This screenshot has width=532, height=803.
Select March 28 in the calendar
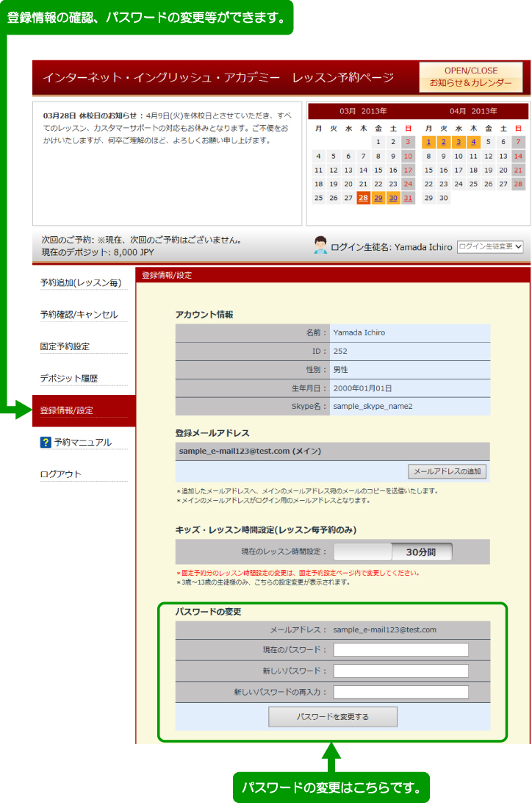(x=363, y=198)
